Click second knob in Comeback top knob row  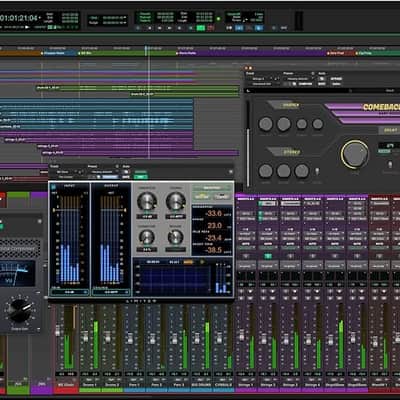click(x=284, y=124)
